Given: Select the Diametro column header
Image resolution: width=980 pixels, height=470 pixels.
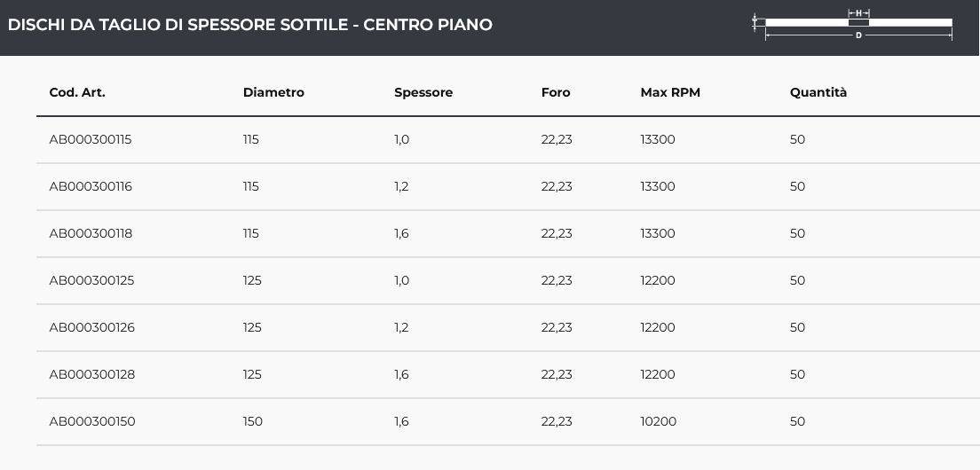Looking at the screenshot, I should [x=273, y=92].
